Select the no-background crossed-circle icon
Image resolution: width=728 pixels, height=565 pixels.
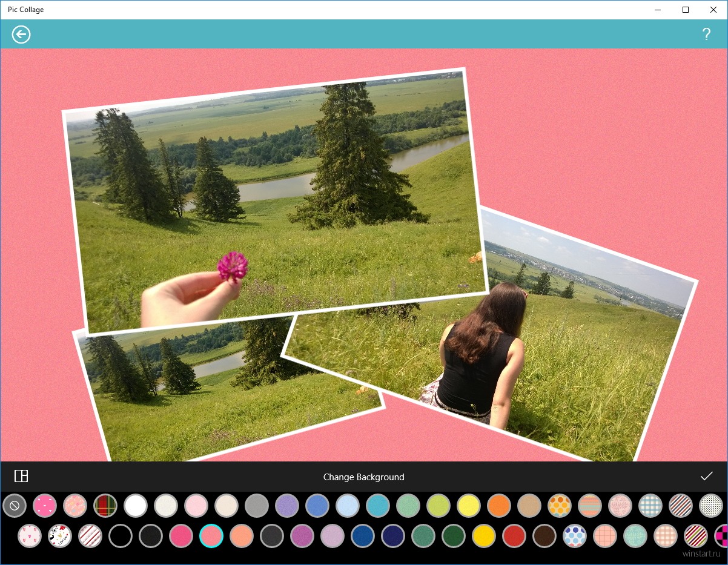coord(15,506)
